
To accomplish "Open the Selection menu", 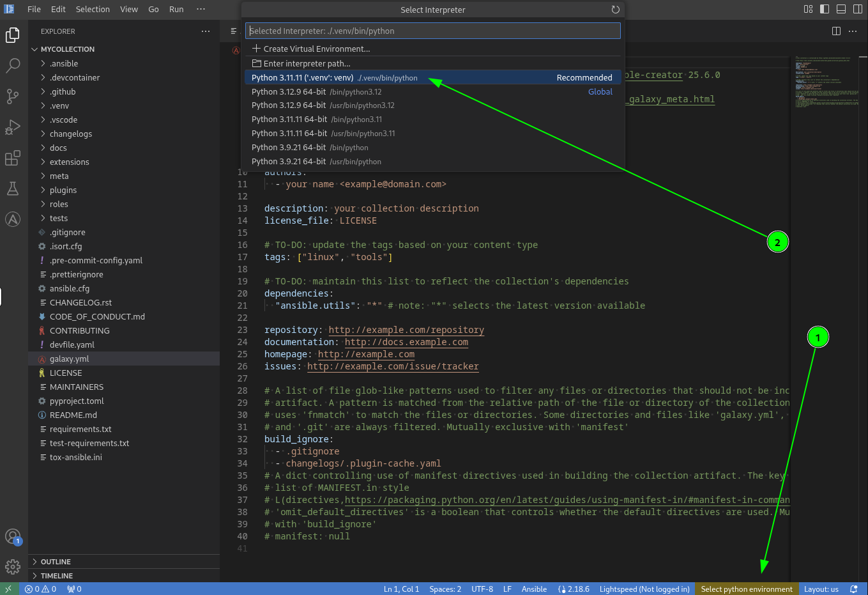I will 93,9.
